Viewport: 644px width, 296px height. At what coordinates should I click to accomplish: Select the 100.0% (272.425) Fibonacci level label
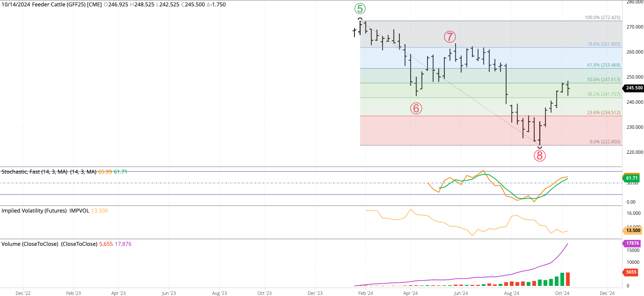click(x=602, y=18)
